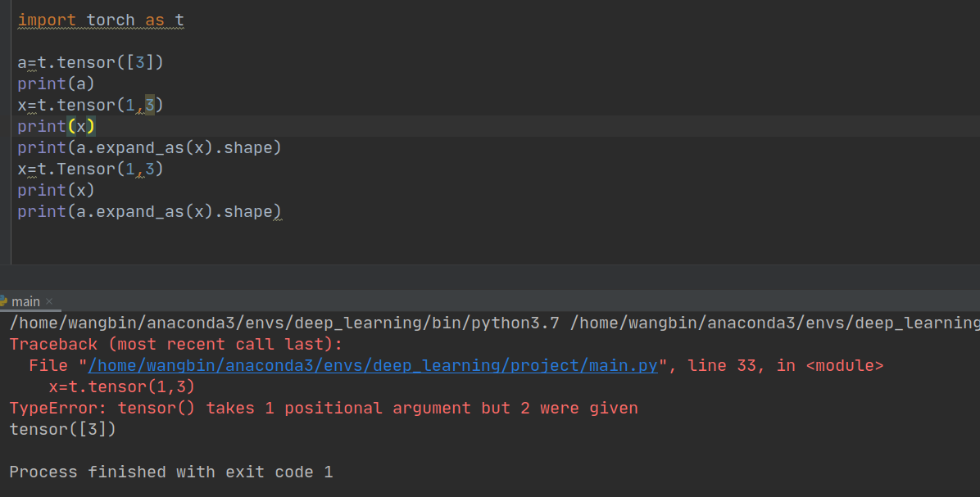Click the 'a=t.tensor([3])' code line
The image size is (980, 497).
[91, 62]
